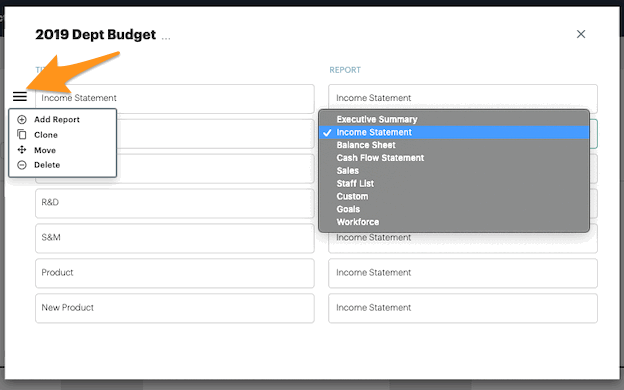Select Sales in the report list
Screen dimensions: 624x390
point(454,170)
